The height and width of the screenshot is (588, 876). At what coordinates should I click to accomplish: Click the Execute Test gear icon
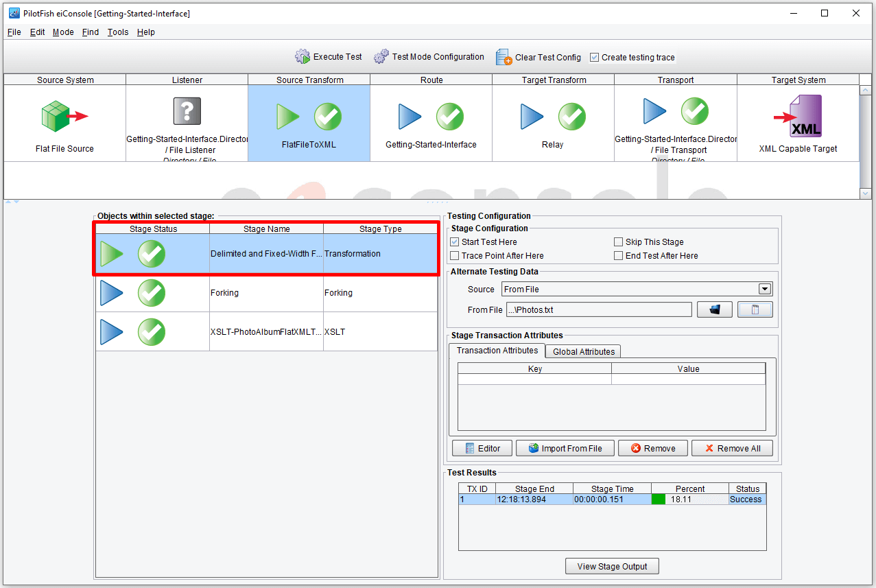click(303, 57)
